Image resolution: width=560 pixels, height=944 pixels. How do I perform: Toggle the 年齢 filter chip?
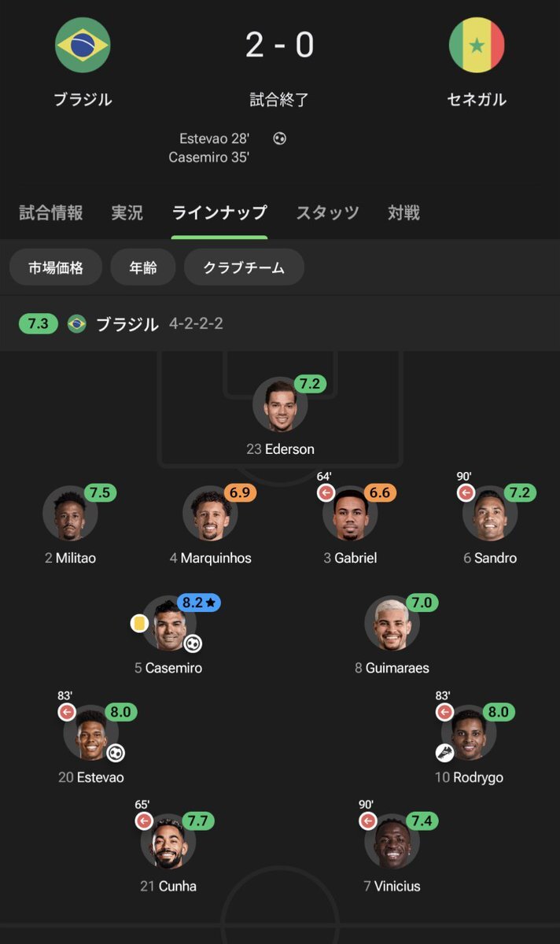click(x=142, y=267)
